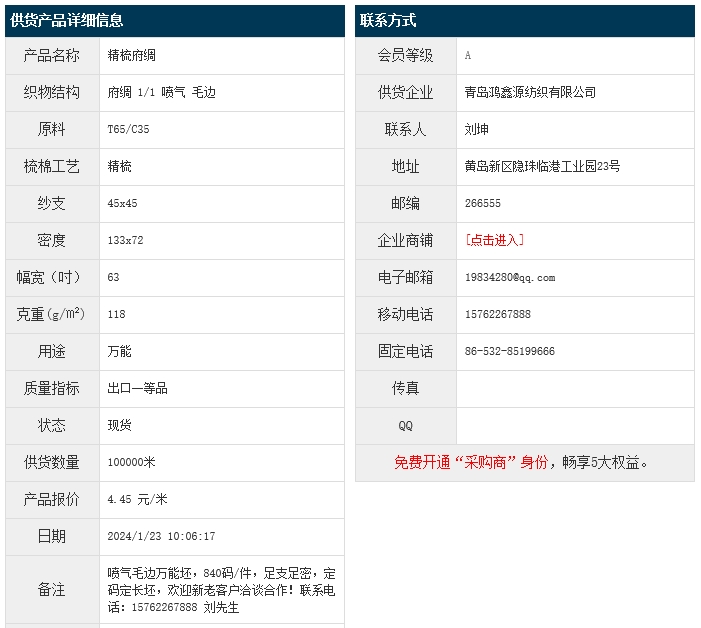Image resolution: width=701 pixels, height=628 pixels.
Task: Click the mobile number 15762267888
Action: click(x=498, y=314)
